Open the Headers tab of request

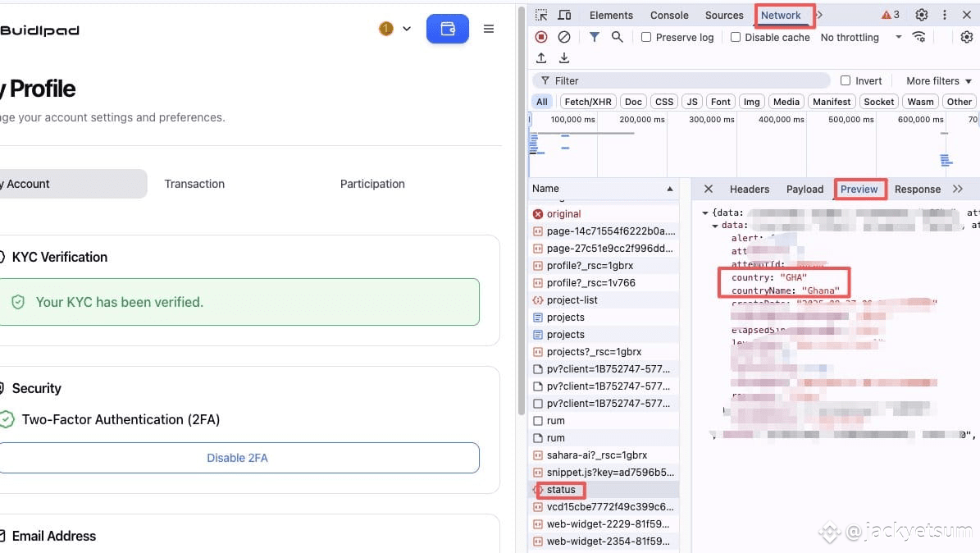tap(750, 189)
